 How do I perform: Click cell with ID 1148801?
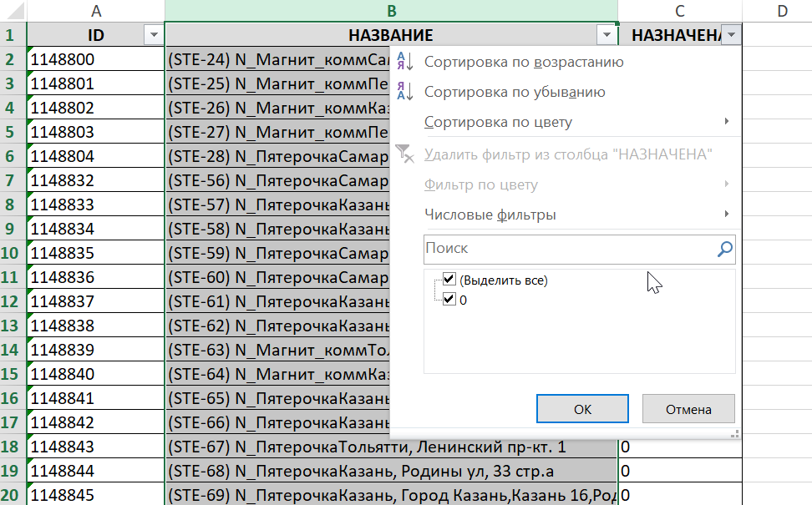pos(96,83)
